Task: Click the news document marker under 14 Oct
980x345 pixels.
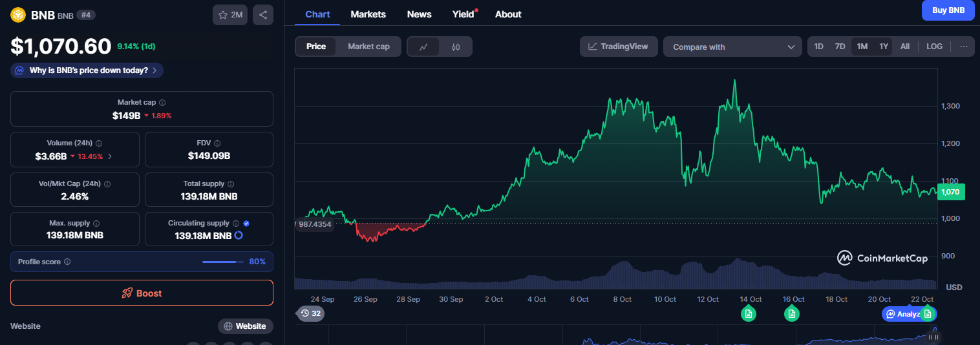Action: tap(749, 314)
